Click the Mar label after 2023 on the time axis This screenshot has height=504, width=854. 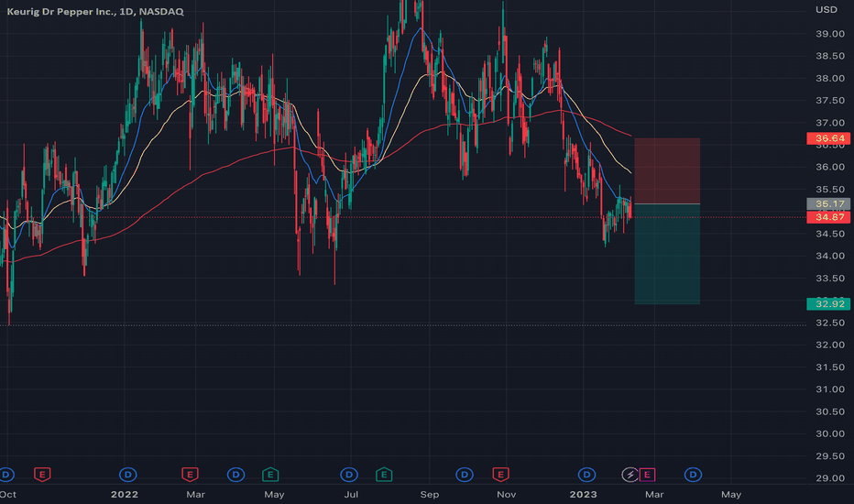(654, 495)
